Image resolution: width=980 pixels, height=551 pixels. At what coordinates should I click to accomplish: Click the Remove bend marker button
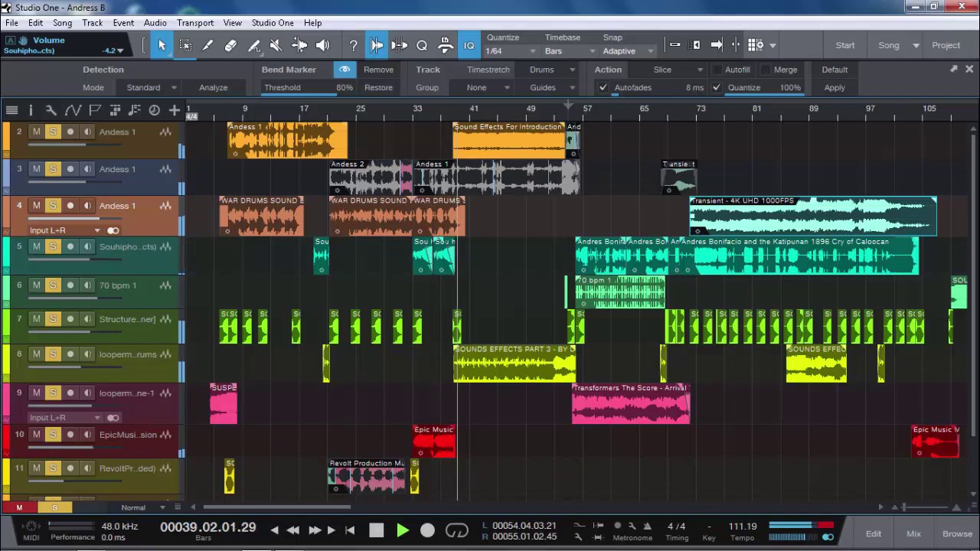[x=378, y=70]
